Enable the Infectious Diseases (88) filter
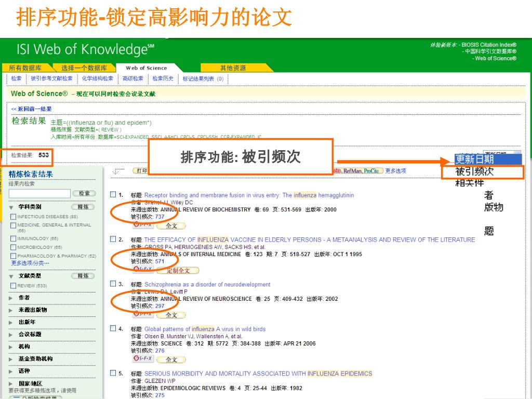 [x=13, y=217]
